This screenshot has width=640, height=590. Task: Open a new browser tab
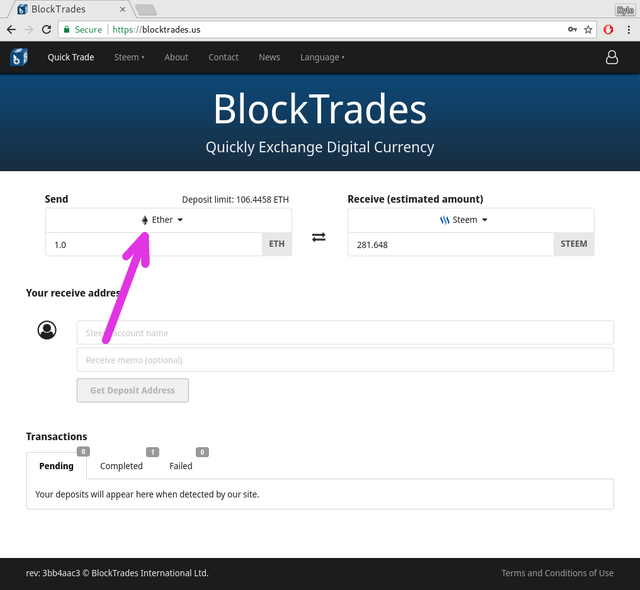pos(146,9)
